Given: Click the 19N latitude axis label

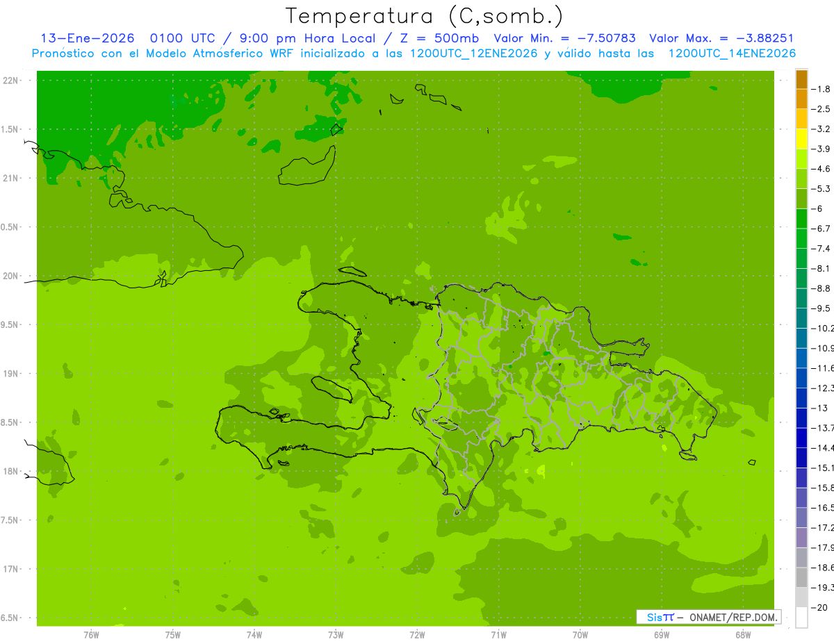Looking at the screenshot, I should click(x=11, y=374).
